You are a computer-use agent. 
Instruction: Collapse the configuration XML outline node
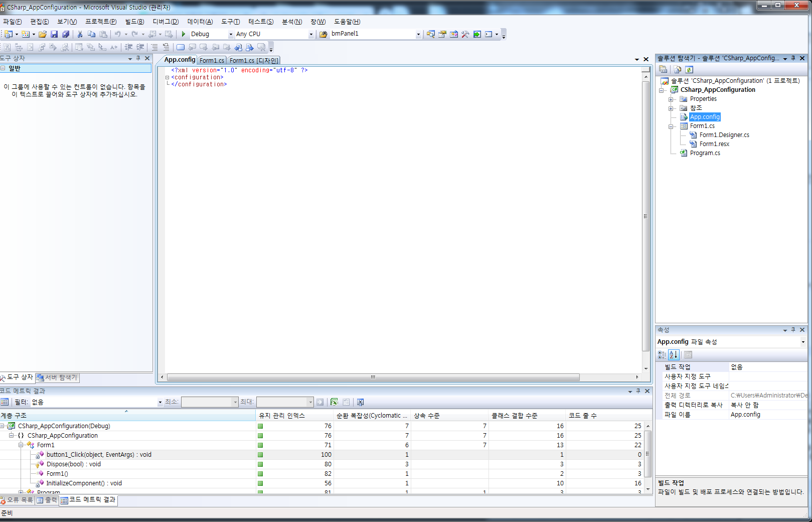168,77
